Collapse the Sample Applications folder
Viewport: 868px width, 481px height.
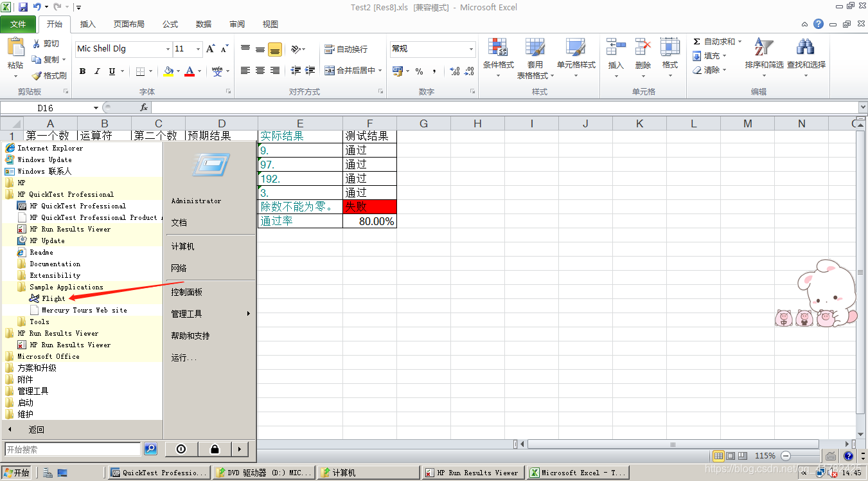click(60, 287)
